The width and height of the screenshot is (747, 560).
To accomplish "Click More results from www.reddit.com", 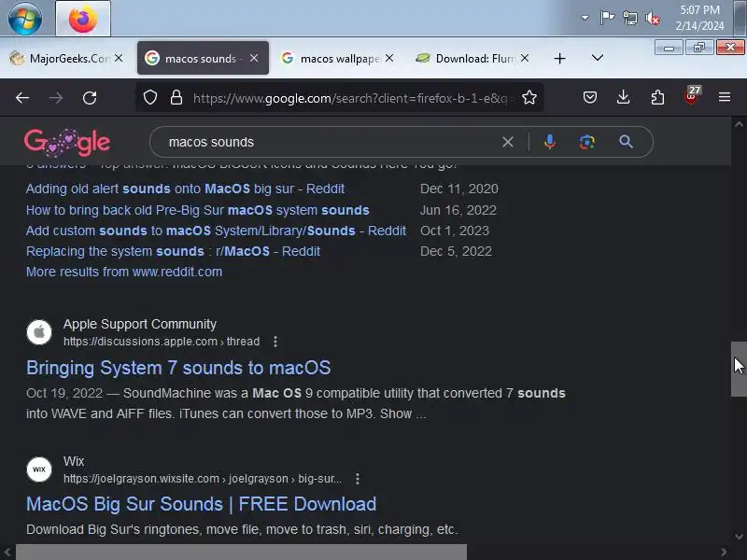I will point(124,272).
